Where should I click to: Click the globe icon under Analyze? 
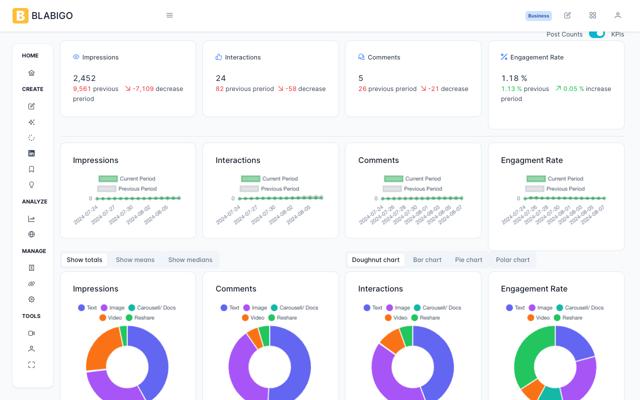tap(31, 235)
